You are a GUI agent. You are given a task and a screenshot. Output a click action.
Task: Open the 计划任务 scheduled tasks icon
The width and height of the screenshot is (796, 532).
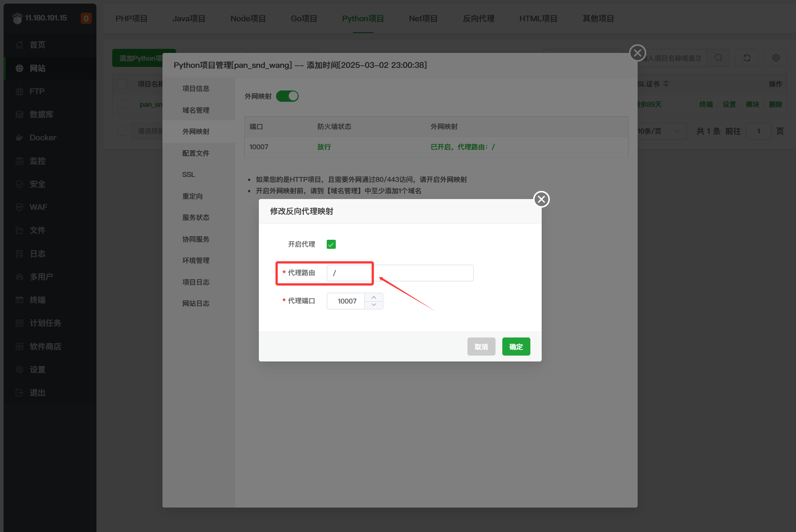point(19,323)
